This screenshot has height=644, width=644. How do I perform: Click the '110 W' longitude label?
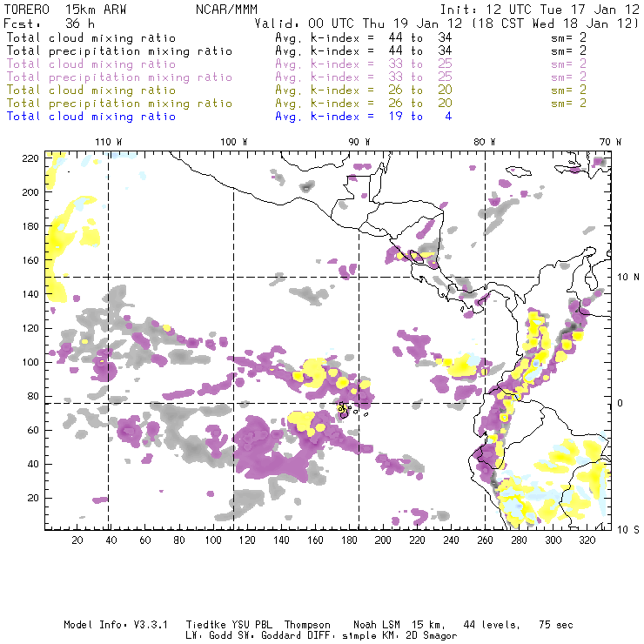pyautogui.click(x=109, y=142)
